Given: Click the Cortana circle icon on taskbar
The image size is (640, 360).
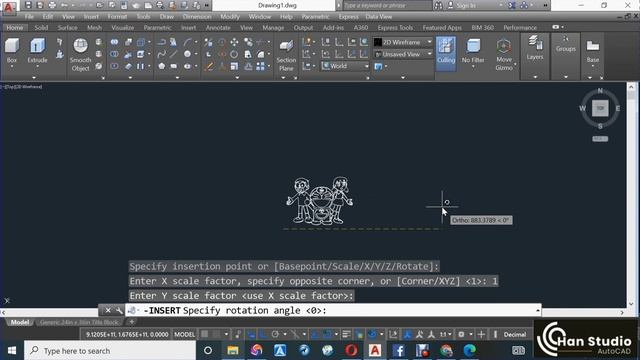Looking at the screenshot, I should pyautogui.click(x=208, y=350).
